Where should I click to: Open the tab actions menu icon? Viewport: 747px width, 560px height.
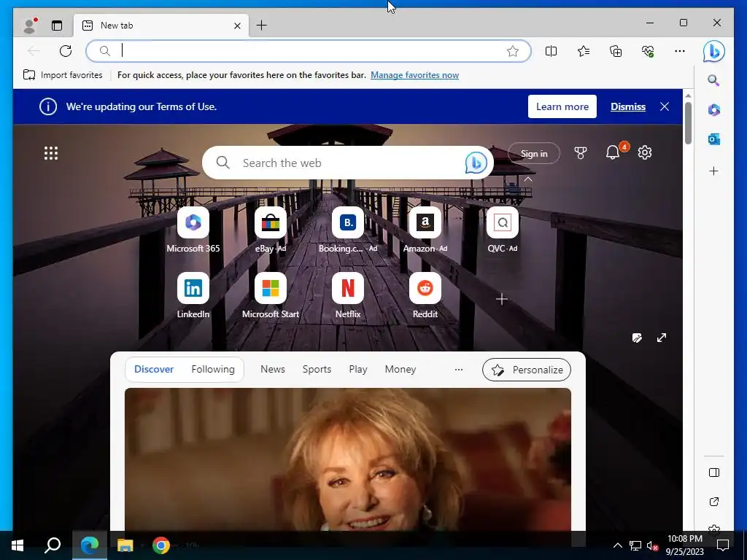point(57,26)
